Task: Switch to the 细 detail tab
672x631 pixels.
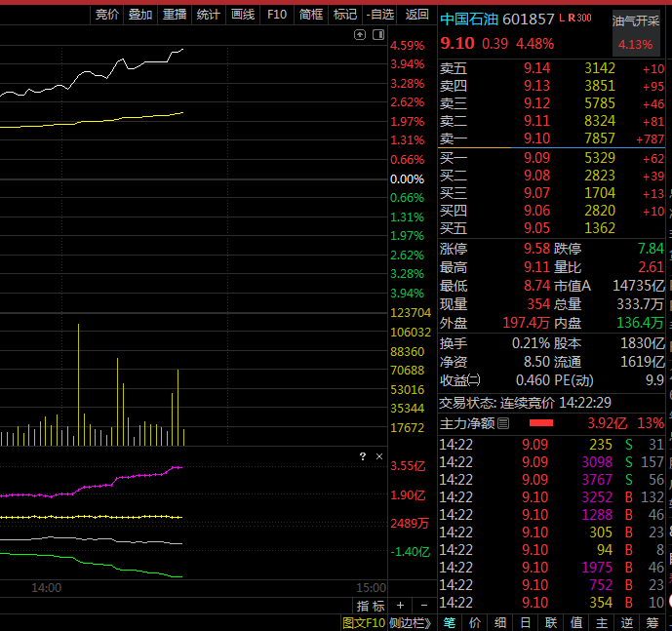Action: pyautogui.click(x=500, y=623)
